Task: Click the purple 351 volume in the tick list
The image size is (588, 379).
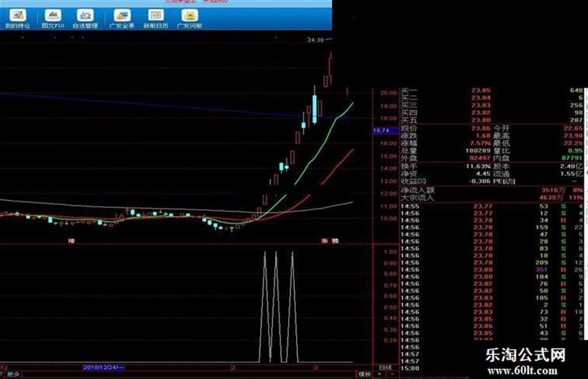Action: [x=541, y=269]
